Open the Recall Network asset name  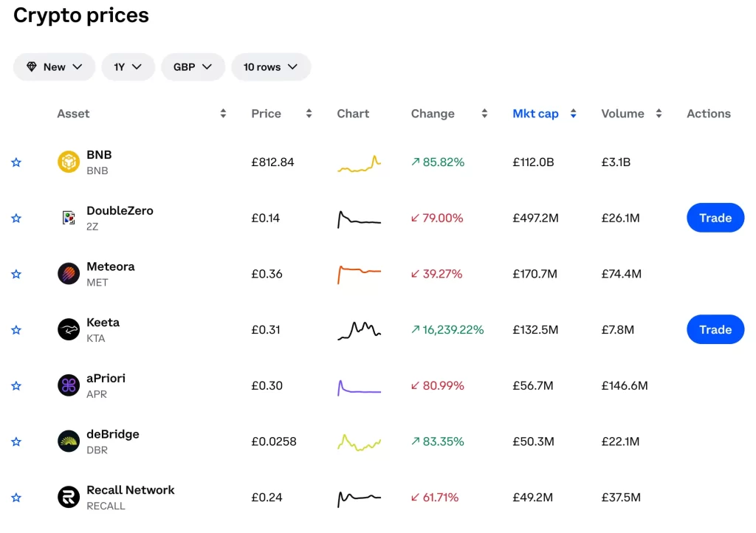[131, 490]
